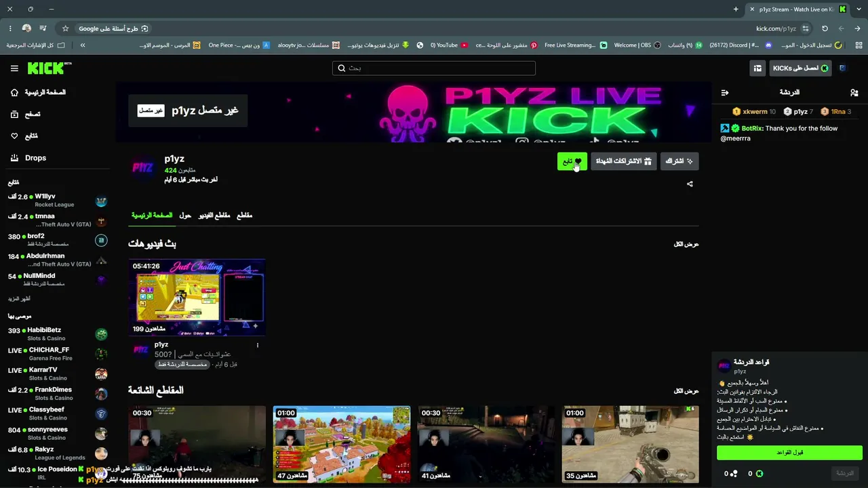The height and width of the screenshot is (488, 868).
Task: Open the colorful farm game clip with 47 views
Action: (x=342, y=445)
